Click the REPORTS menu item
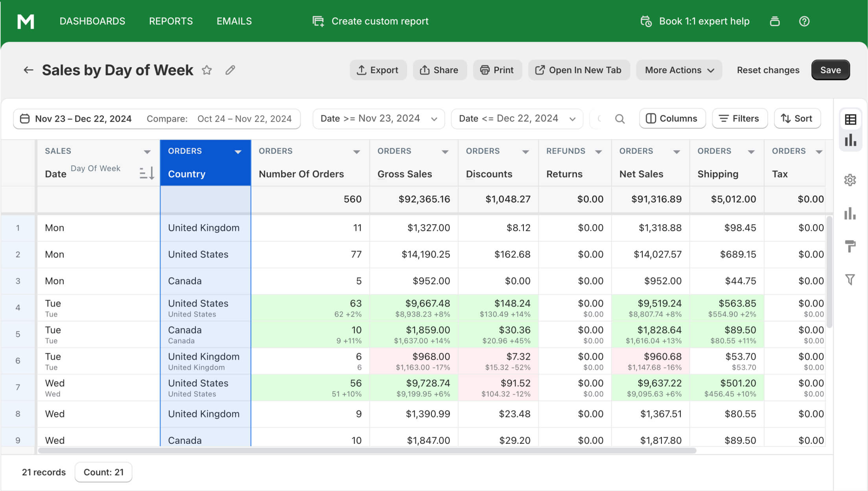Viewport: 868px width, 491px height. pyautogui.click(x=171, y=20)
